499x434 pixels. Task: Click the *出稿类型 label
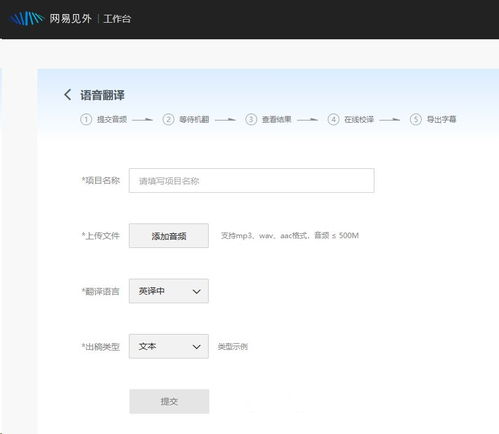click(101, 347)
